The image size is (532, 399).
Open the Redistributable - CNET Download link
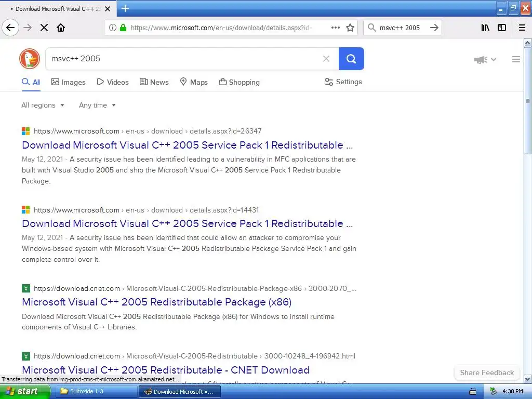[x=166, y=370]
